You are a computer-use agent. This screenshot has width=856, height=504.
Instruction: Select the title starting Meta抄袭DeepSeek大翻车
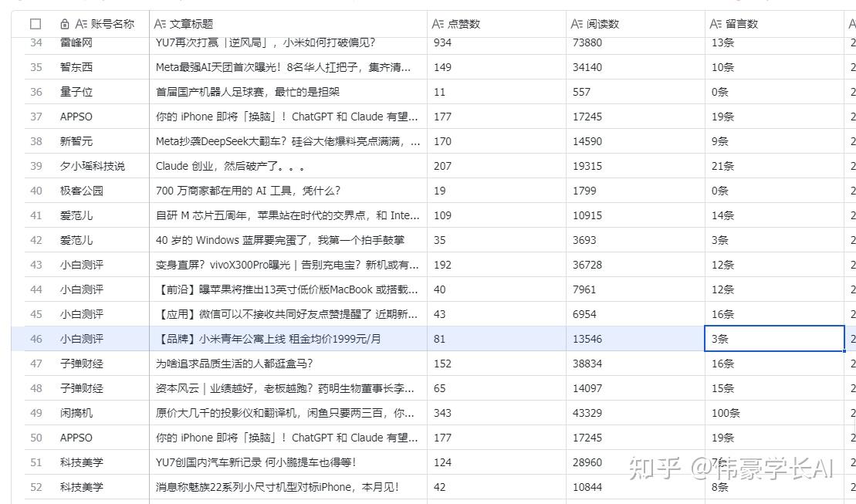click(x=288, y=141)
